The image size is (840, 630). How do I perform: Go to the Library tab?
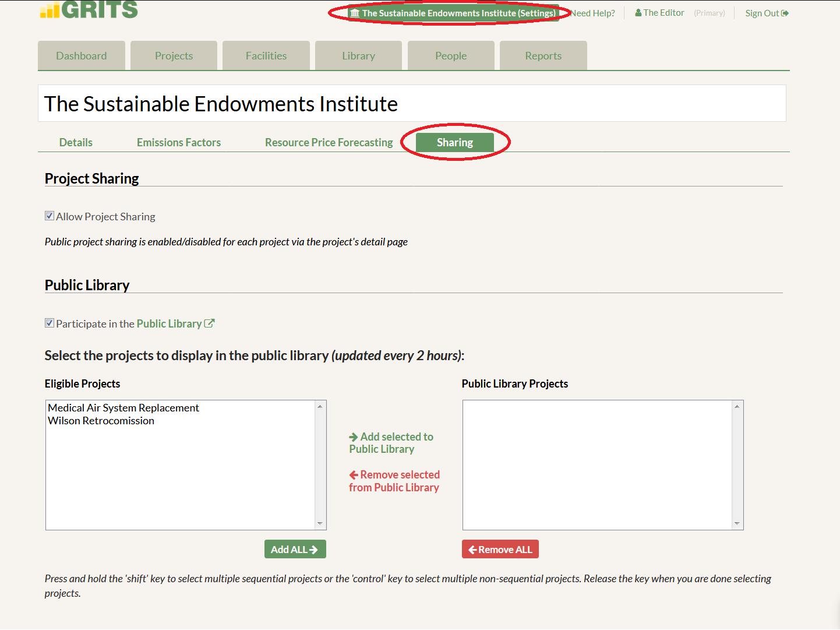(358, 56)
